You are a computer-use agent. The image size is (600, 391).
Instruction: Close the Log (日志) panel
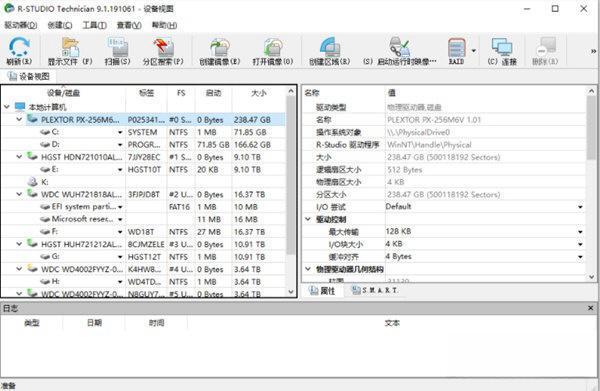(591, 308)
